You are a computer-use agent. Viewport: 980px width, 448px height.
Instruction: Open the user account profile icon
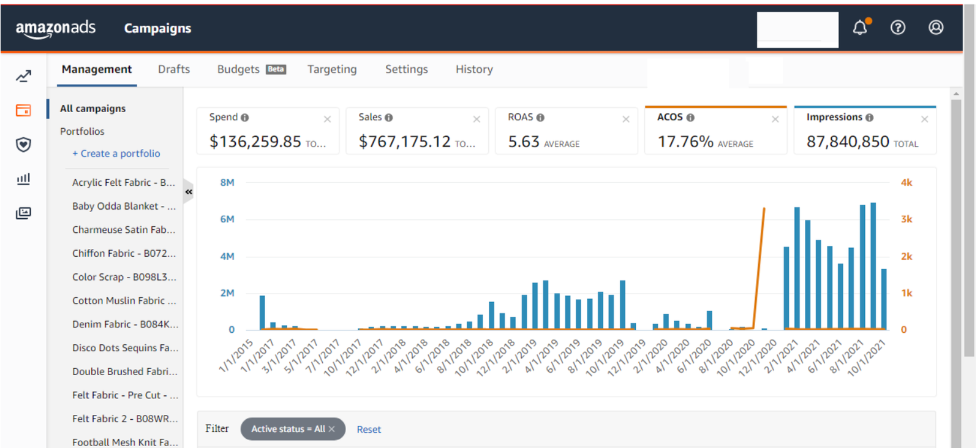(936, 28)
